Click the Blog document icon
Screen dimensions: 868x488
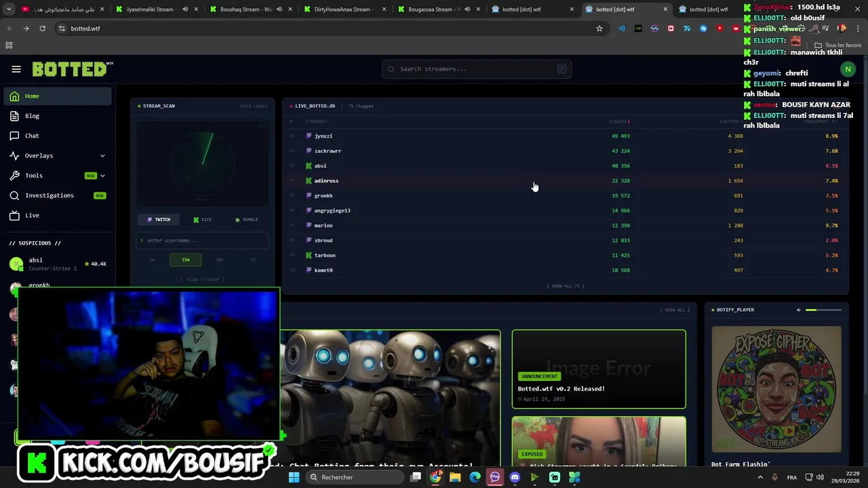coord(14,116)
